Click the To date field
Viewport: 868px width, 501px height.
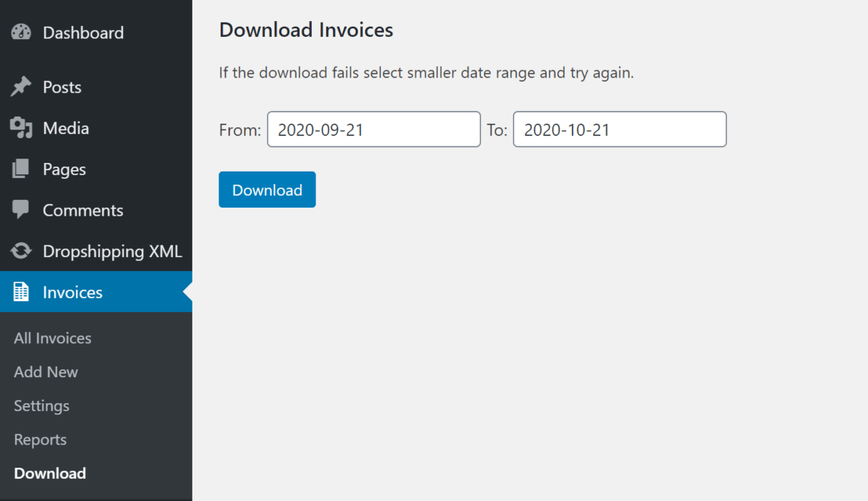point(619,129)
